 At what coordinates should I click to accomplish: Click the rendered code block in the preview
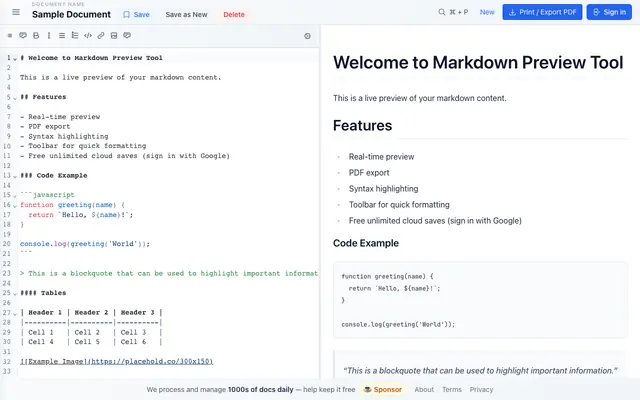480,300
